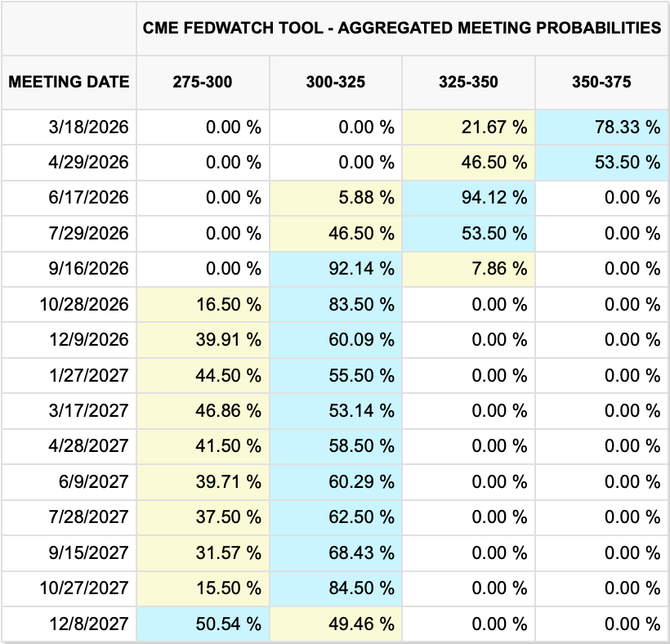Viewport: 670px width, 644px height.
Task: Select the 7.86 % cell
Action: pyautogui.click(x=468, y=269)
